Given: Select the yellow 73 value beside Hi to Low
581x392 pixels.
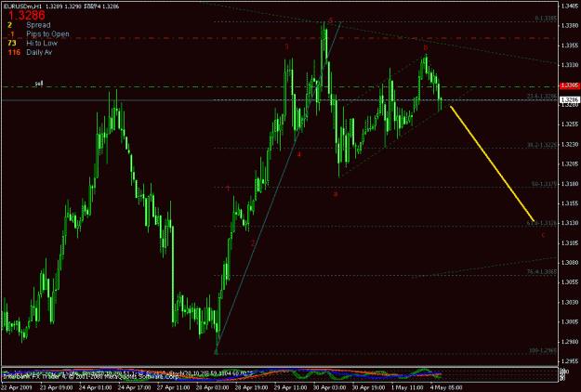Looking at the screenshot, I should coord(12,44).
